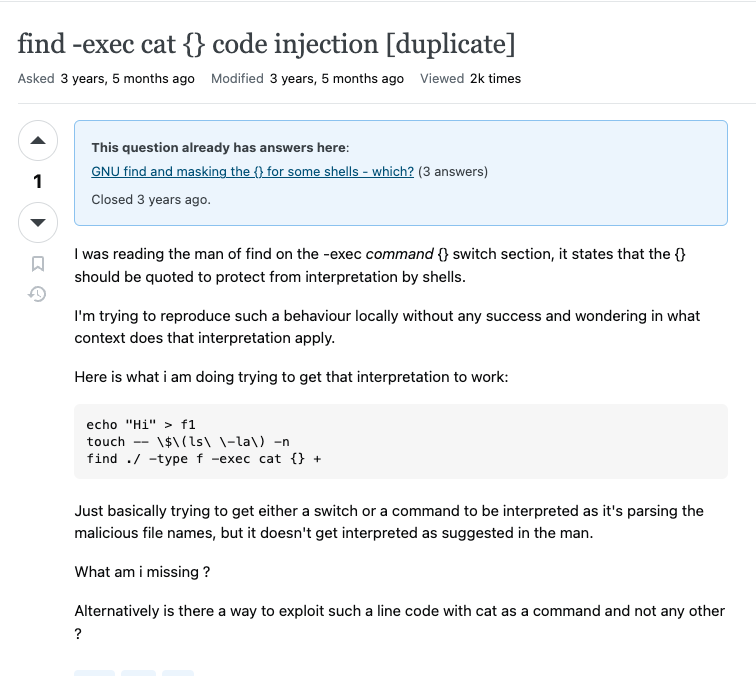Image resolution: width=756 pixels, height=676 pixels.
Task: Bookmark this question
Action: [x=38, y=264]
